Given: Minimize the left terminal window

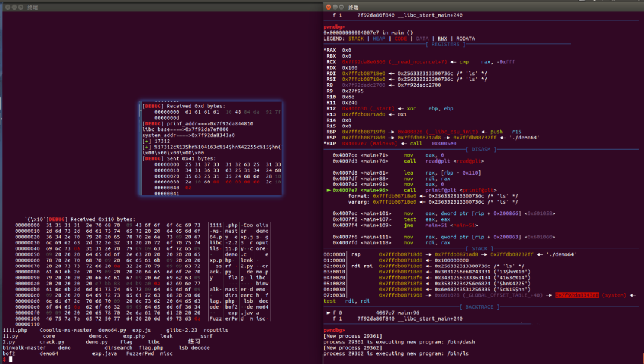Looking at the screenshot, I should pyautogui.click(x=14, y=7).
